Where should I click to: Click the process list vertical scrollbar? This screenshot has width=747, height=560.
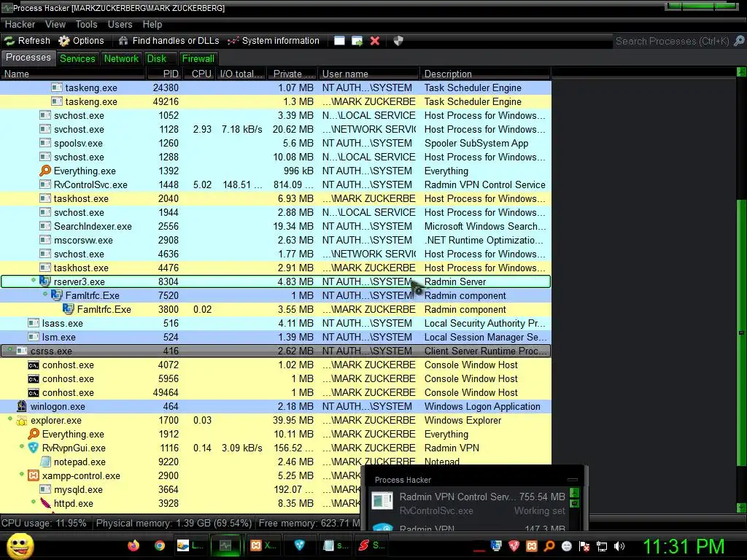741,332
